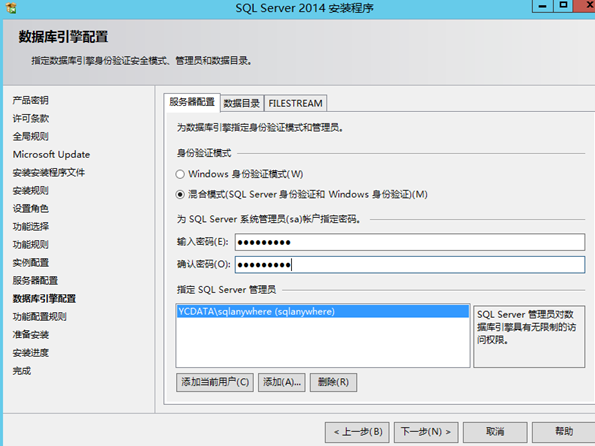The height and width of the screenshot is (446, 595).
Task: Click the 添加(A)... button
Action: pyautogui.click(x=282, y=382)
